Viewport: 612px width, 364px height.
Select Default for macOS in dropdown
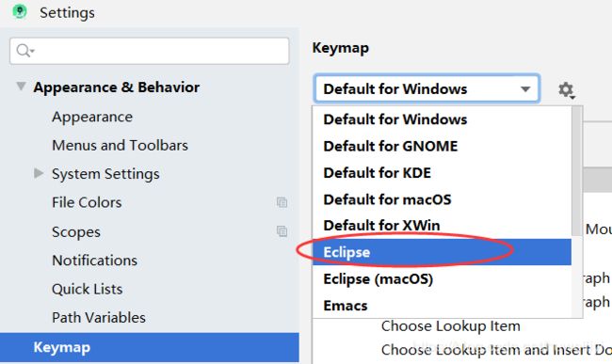[442, 199]
